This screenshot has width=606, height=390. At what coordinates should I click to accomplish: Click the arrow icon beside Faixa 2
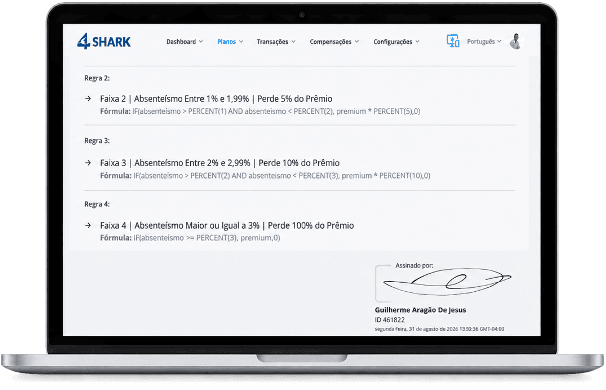click(x=88, y=99)
